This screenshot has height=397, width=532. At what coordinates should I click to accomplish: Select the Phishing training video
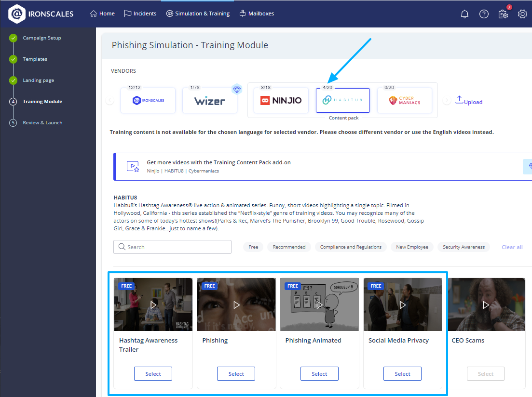coord(236,373)
